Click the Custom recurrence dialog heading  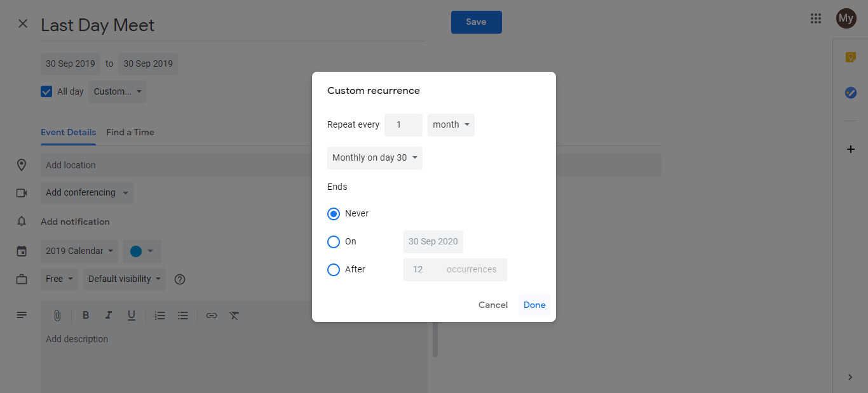coord(374,91)
